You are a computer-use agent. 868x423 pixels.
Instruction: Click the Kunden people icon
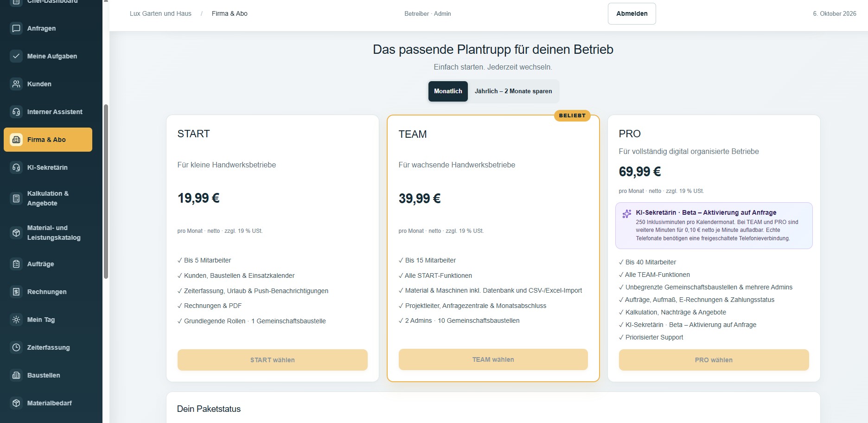point(16,84)
